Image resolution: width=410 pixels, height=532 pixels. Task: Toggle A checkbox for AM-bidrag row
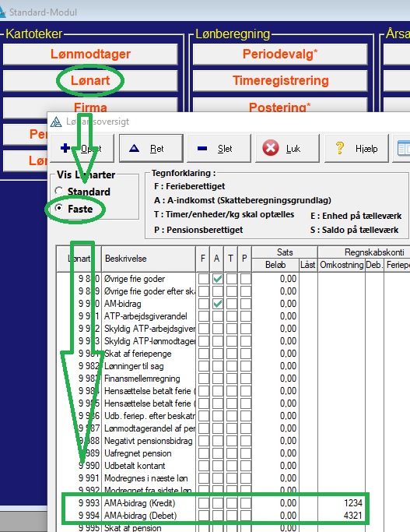[218, 304]
